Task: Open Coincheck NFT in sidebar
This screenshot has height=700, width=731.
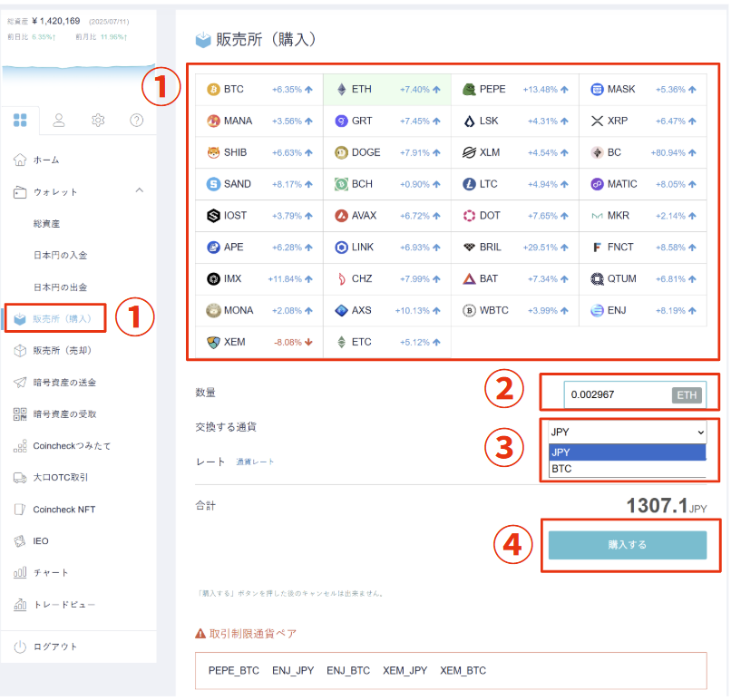Action: (x=63, y=510)
